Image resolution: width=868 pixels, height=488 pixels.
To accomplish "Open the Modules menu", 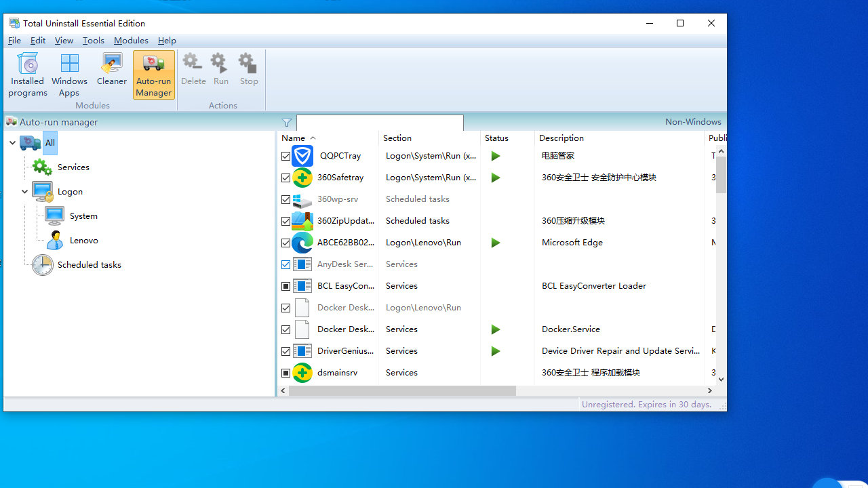I will point(131,40).
